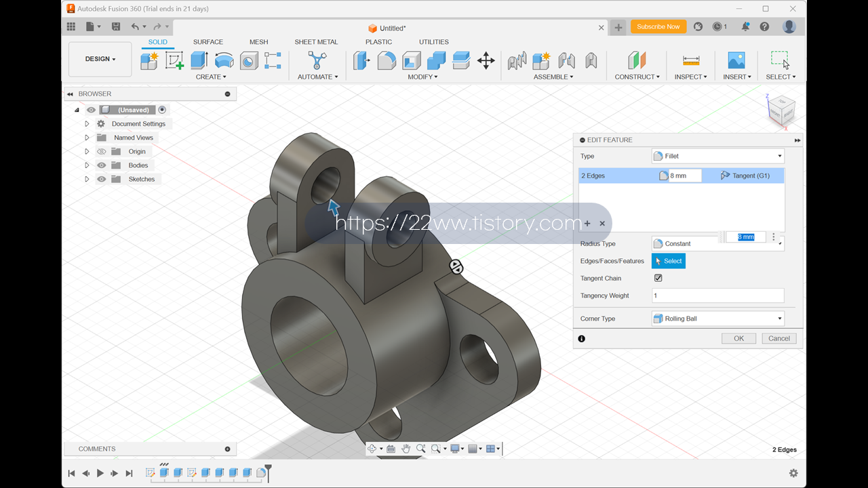Screen dimensions: 868x488
Task: Switch to the MESH tab
Action: pos(258,42)
